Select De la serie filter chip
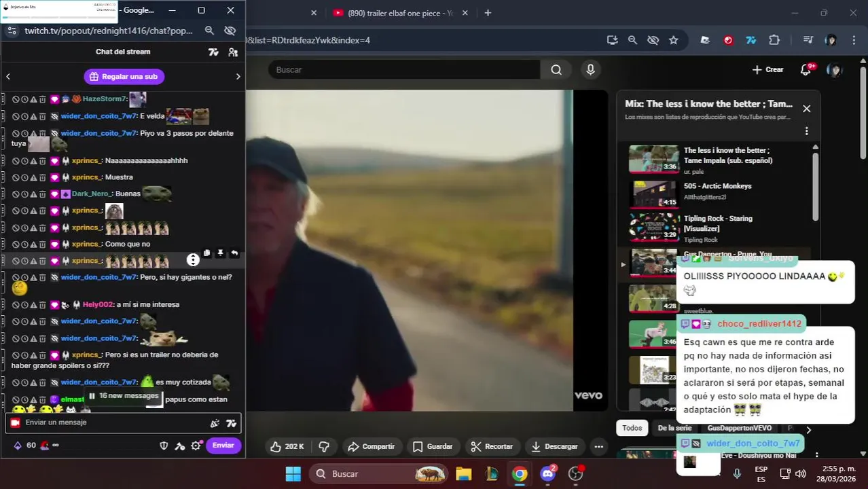This screenshot has height=489, width=868. click(x=674, y=428)
